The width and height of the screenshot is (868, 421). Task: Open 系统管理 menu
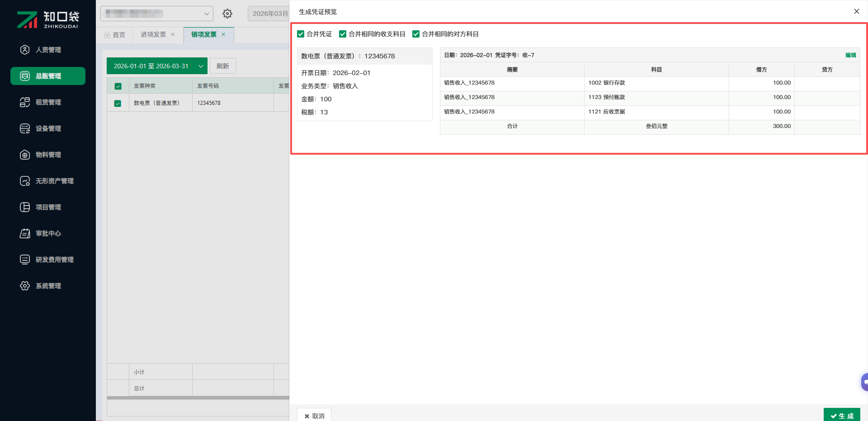point(48,286)
